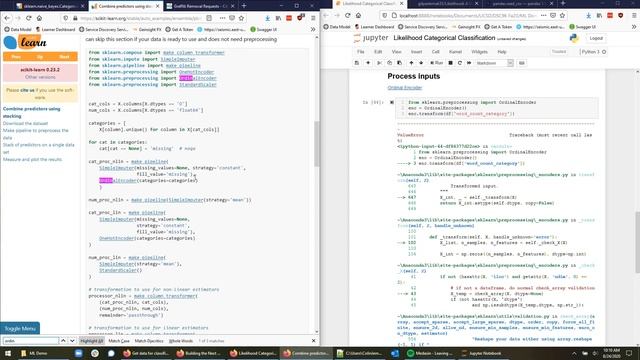Go to previous find match arrow

tap(63, 341)
